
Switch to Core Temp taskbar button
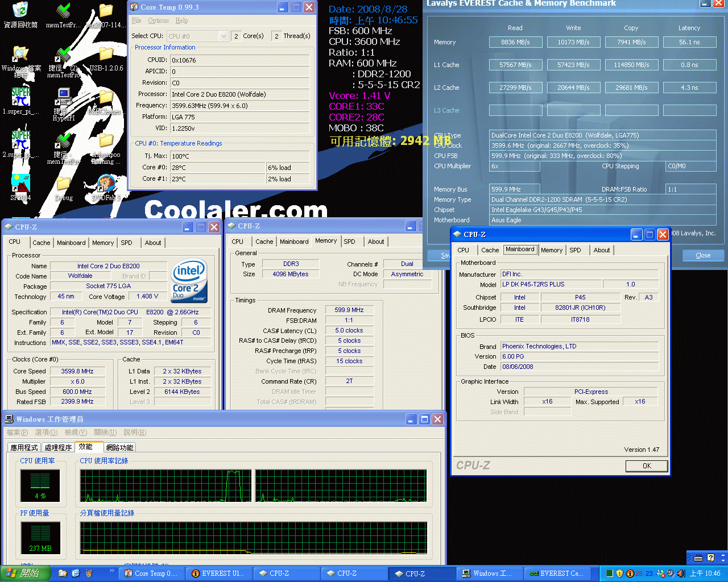pyautogui.click(x=152, y=573)
